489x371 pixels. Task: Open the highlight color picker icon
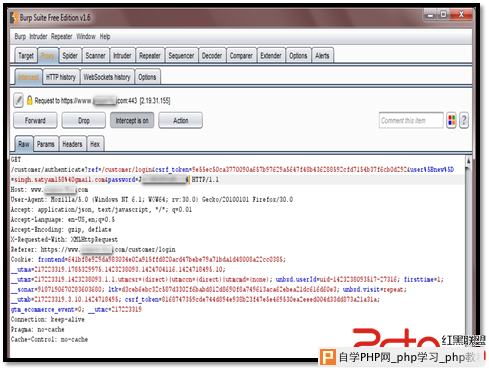pyautogui.click(x=451, y=120)
